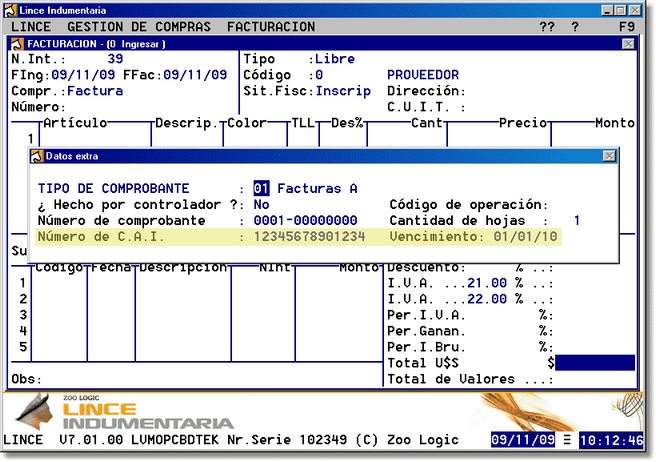Click the F9 menu item

pos(627,26)
